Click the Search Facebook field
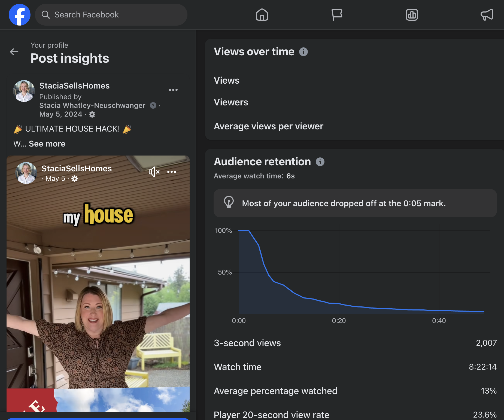 coord(111,15)
